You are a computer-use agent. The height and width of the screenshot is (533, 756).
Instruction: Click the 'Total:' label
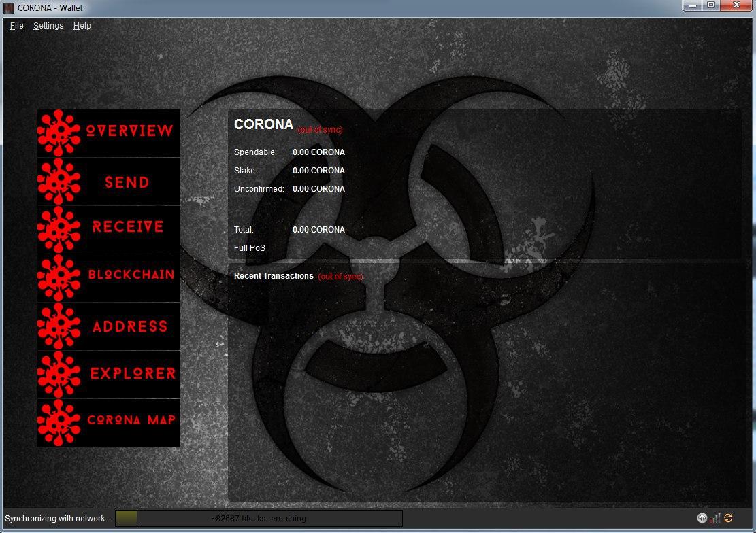coord(244,230)
